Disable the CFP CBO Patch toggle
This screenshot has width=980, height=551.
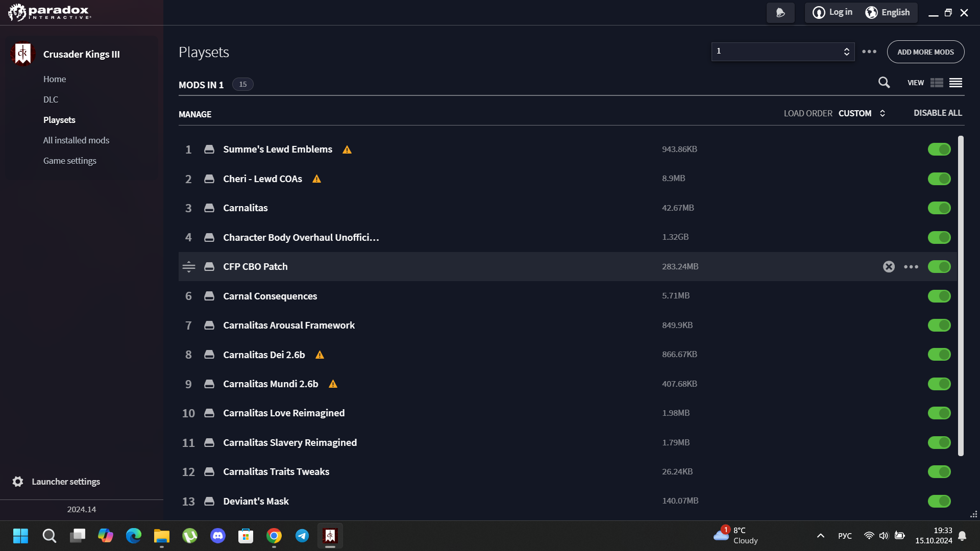pyautogui.click(x=939, y=267)
